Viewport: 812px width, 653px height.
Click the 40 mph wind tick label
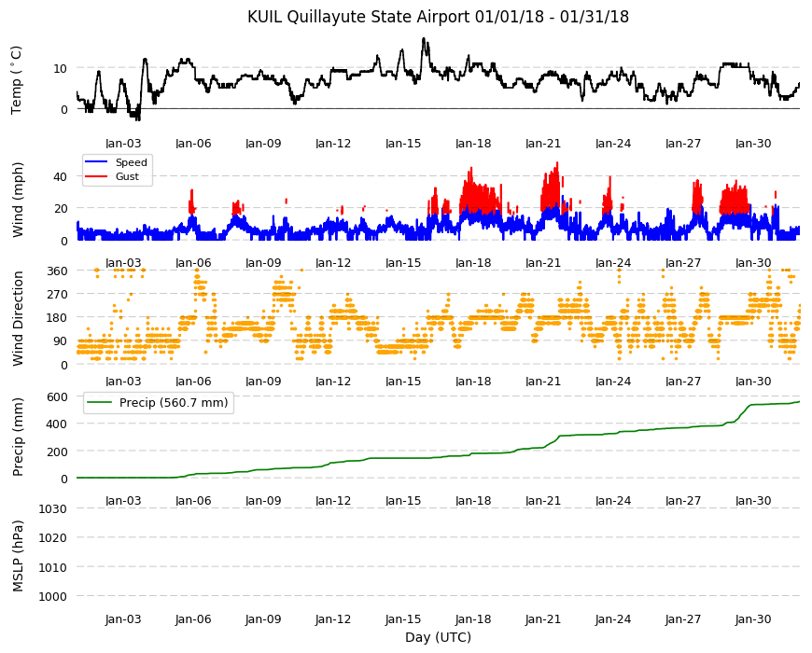point(60,177)
